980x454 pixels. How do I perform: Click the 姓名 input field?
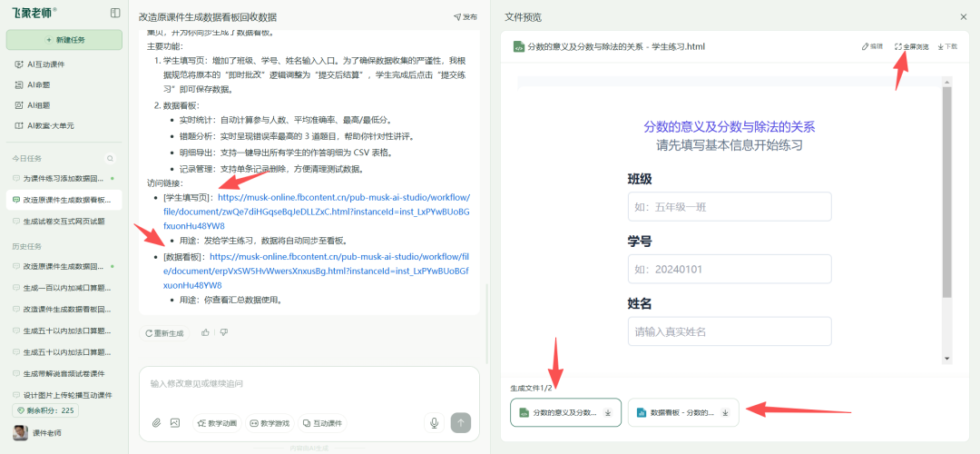pyautogui.click(x=730, y=331)
